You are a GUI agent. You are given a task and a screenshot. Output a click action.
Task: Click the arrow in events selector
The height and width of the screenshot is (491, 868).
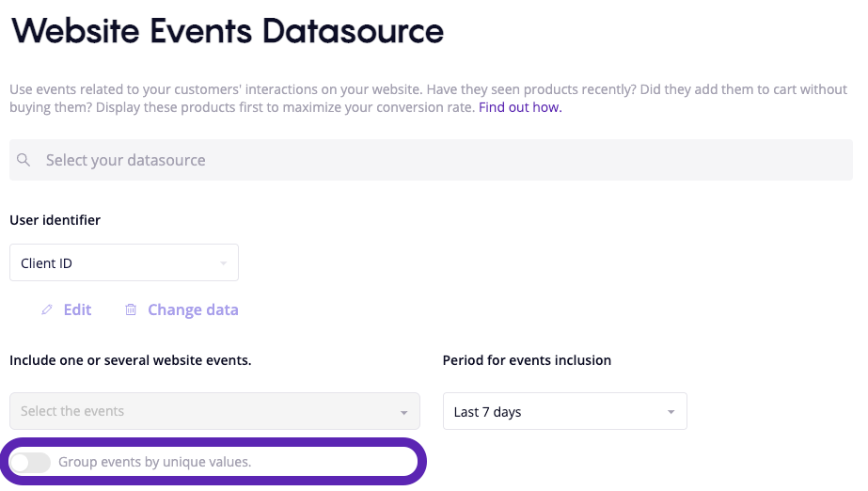click(x=403, y=412)
